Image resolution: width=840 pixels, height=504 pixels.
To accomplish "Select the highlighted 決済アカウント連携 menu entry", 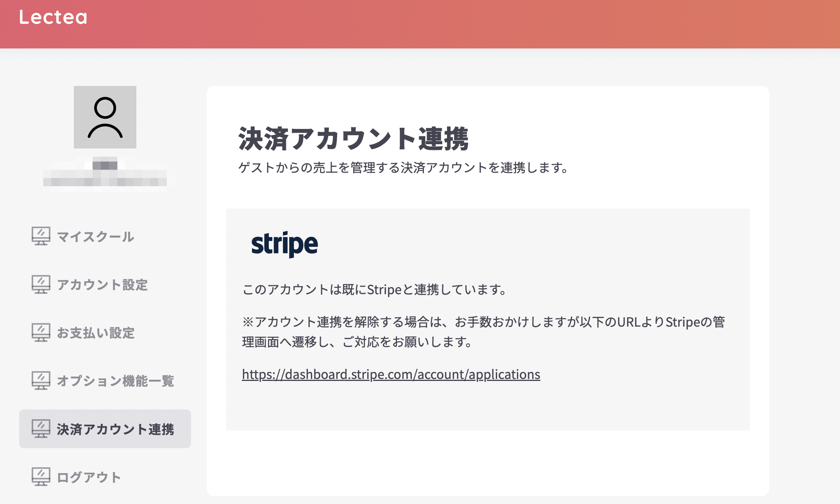I will click(115, 429).
